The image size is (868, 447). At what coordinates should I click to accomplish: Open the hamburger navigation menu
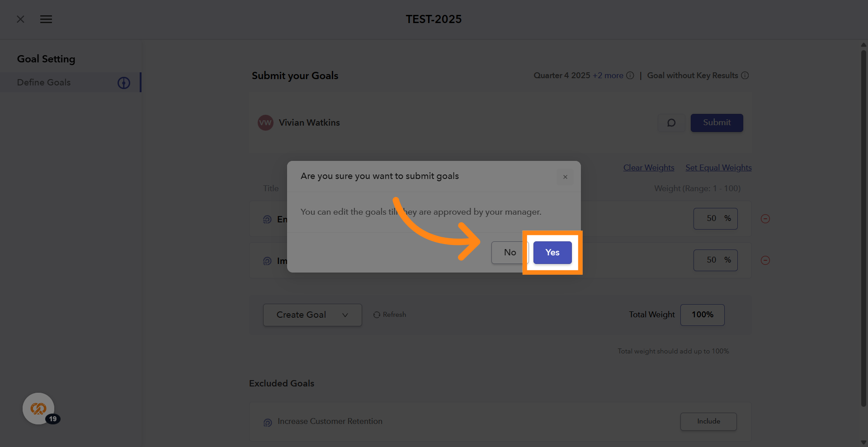pyautogui.click(x=46, y=19)
